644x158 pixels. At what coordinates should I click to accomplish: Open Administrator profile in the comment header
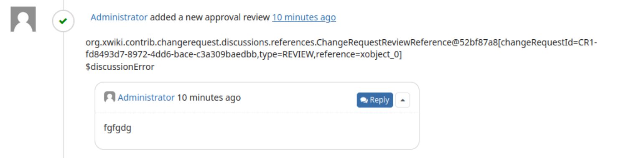[146, 97]
